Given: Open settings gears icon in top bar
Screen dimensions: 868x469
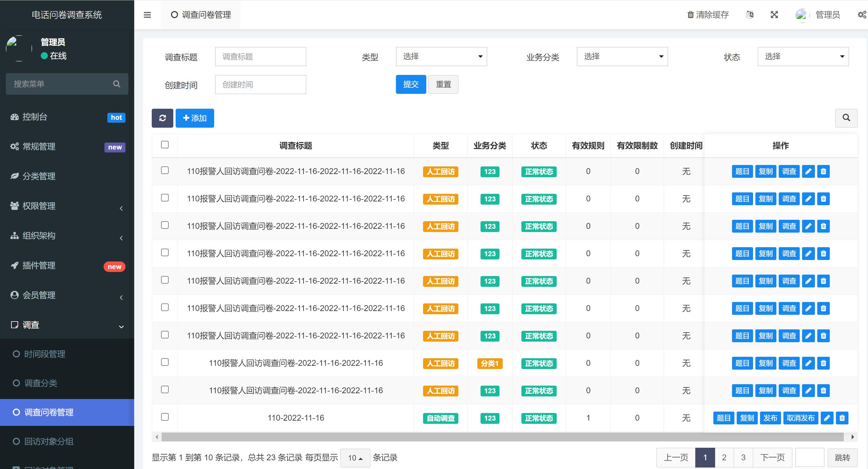Looking at the screenshot, I should tap(862, 15).
